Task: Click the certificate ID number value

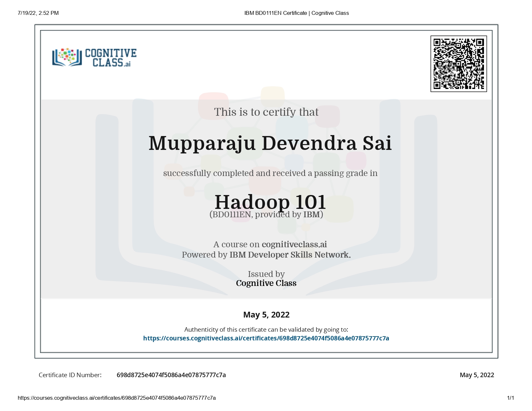Action: [x=171, y=375]
